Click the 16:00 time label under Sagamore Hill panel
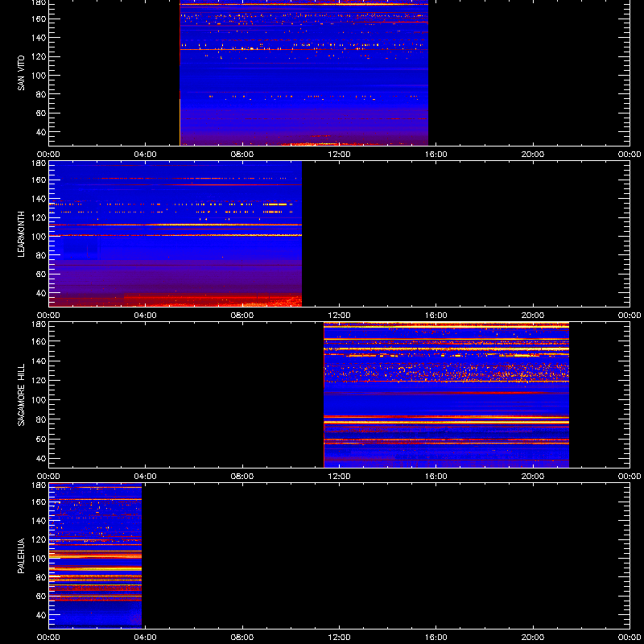The width and height of the screenshot is (644, 644). pyautogui.click(x=436, y=477)
